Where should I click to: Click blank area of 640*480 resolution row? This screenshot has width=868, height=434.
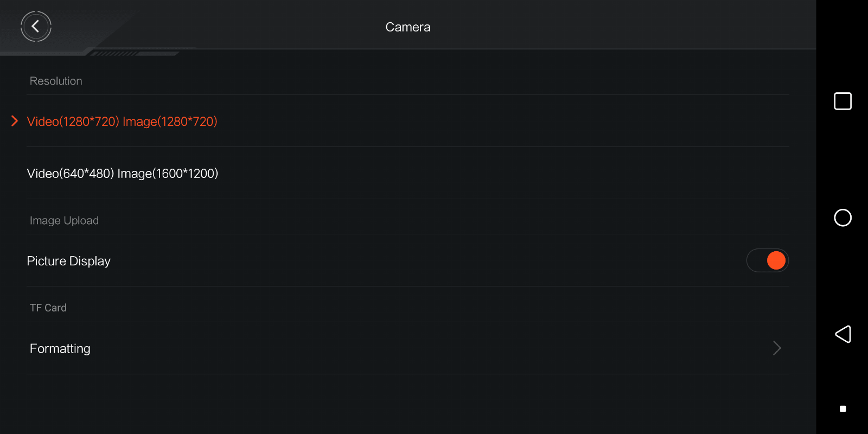pos(488,174)
